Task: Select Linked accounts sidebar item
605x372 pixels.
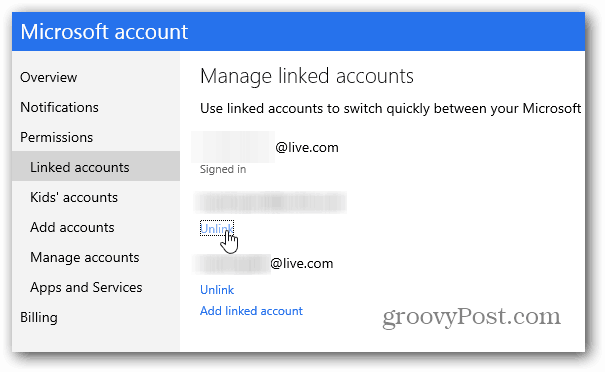Action: point(96,166)
